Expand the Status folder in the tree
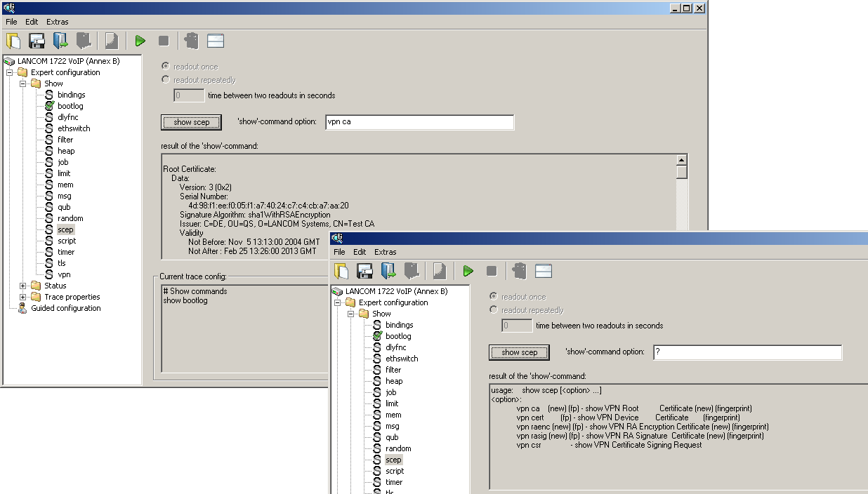This screenshot has height=494, width=868. [23, 286]
